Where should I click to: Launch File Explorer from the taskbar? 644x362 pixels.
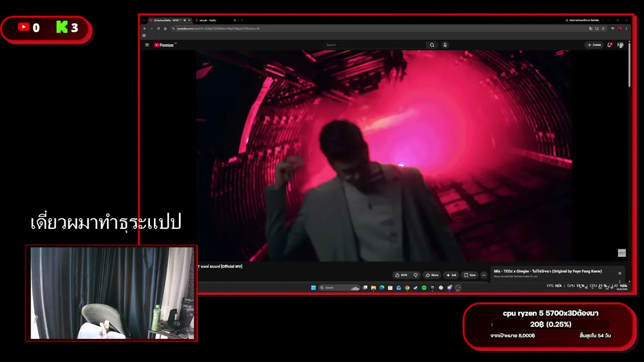(x=373, y=288)
